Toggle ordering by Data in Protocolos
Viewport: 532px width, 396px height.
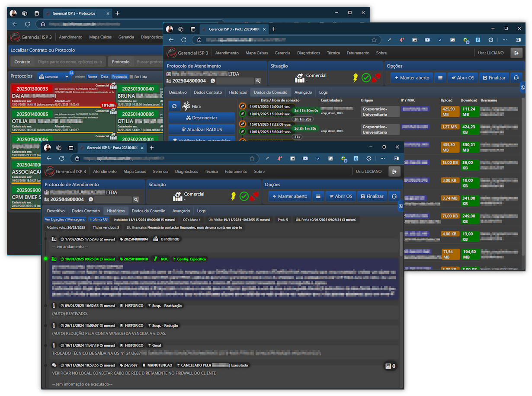(x=105, y=77)
